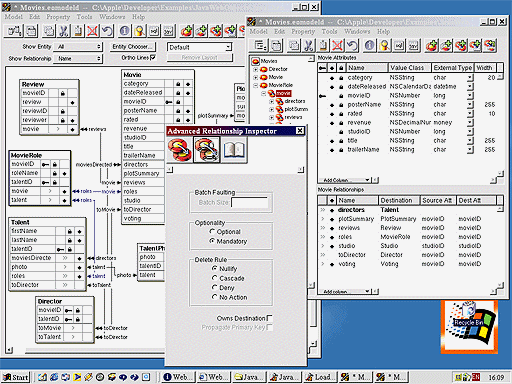Viewport: 512px width, 384px height.
Task: Select the Optional radio button
Action: 212,231
